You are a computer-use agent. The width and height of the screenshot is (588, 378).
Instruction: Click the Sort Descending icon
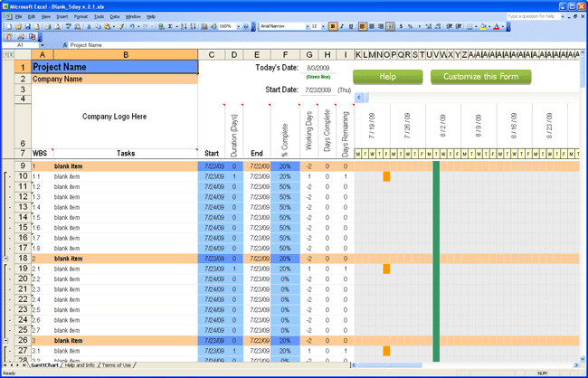coord(193,26)
